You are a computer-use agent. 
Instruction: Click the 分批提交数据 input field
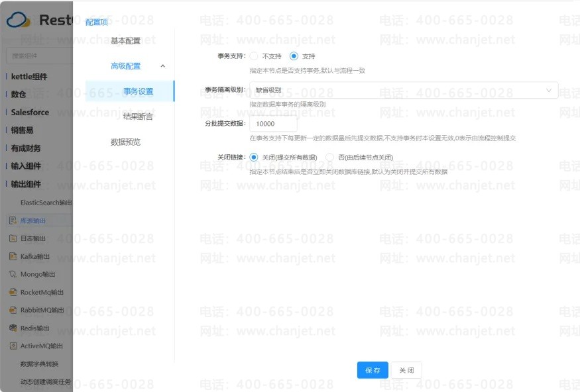point(273,124)
